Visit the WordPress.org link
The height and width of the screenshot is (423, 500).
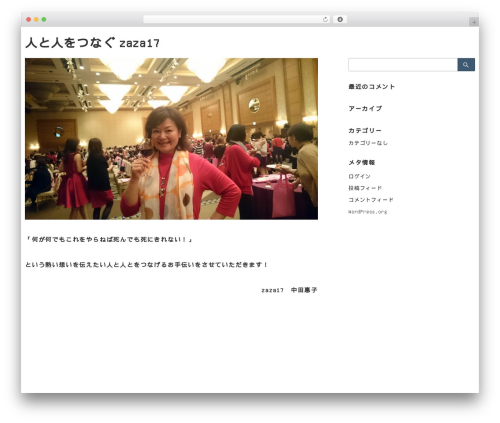tap(368, 212)
